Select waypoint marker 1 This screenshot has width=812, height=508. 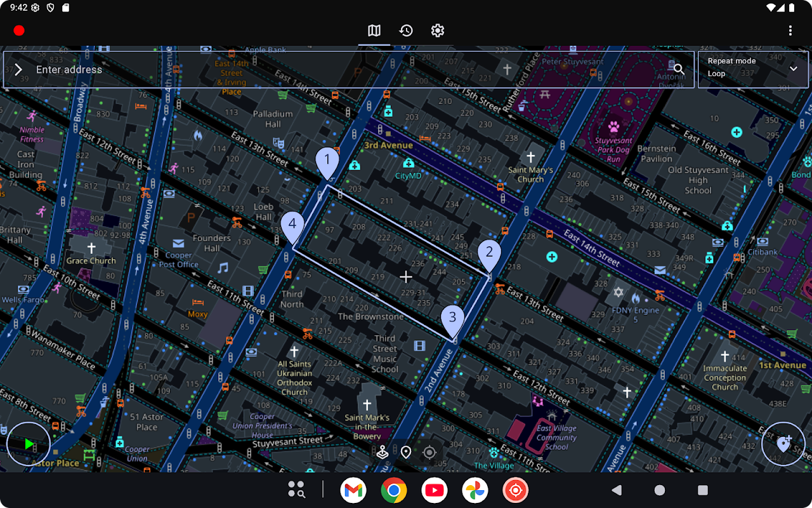click(x=327, y=163)
